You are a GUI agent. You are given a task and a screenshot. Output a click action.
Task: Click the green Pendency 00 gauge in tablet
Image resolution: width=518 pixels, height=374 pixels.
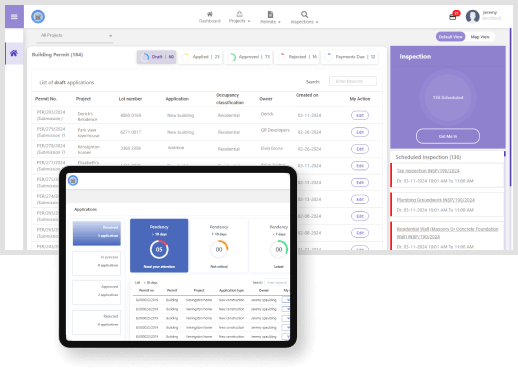coord(279,249)
